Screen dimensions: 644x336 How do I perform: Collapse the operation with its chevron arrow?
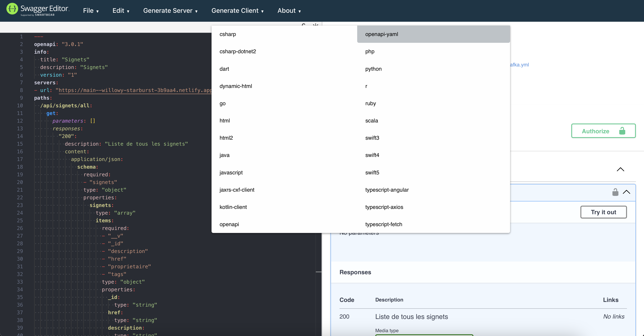pyautogui.click(x=627, y=192)
